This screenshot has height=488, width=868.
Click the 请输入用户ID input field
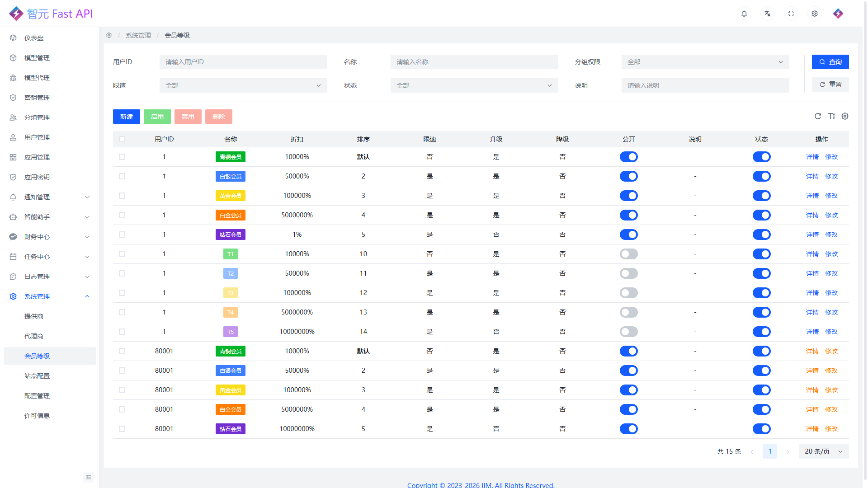[243, 62]
